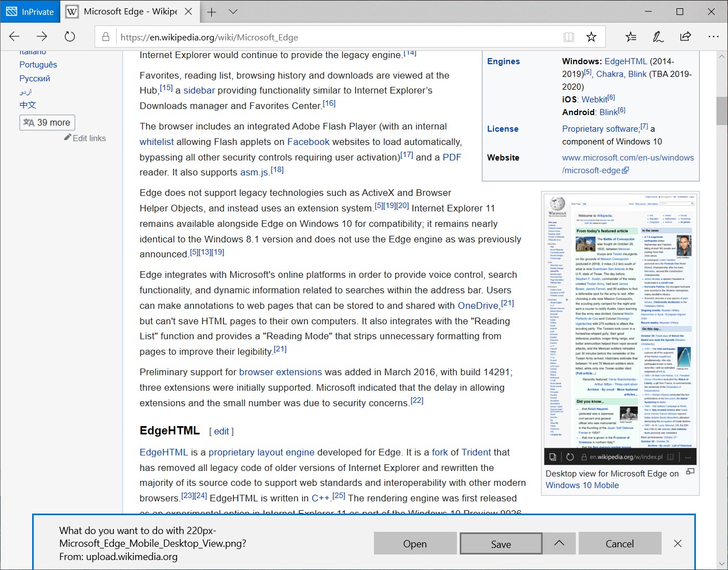Go back to the previous page

point(15,37)
